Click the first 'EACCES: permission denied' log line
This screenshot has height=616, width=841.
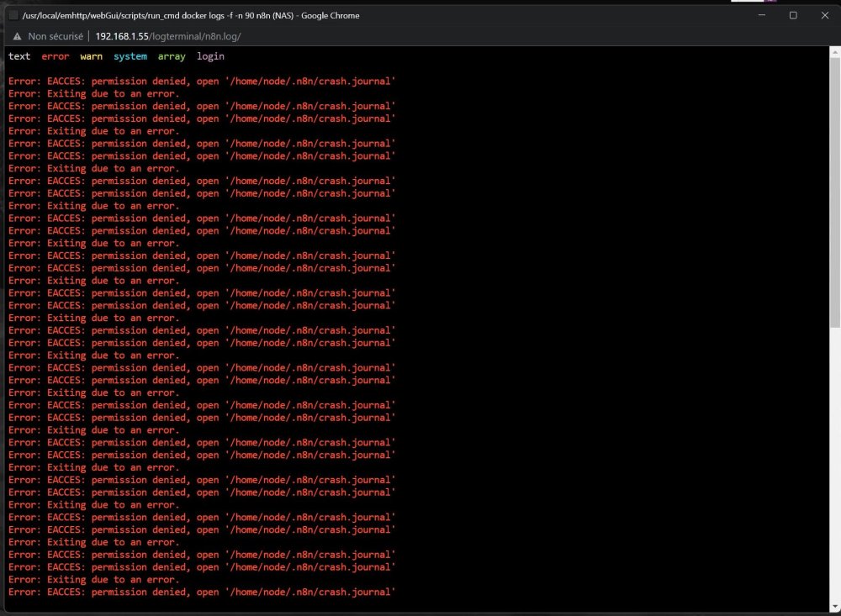tap(202, 82)
